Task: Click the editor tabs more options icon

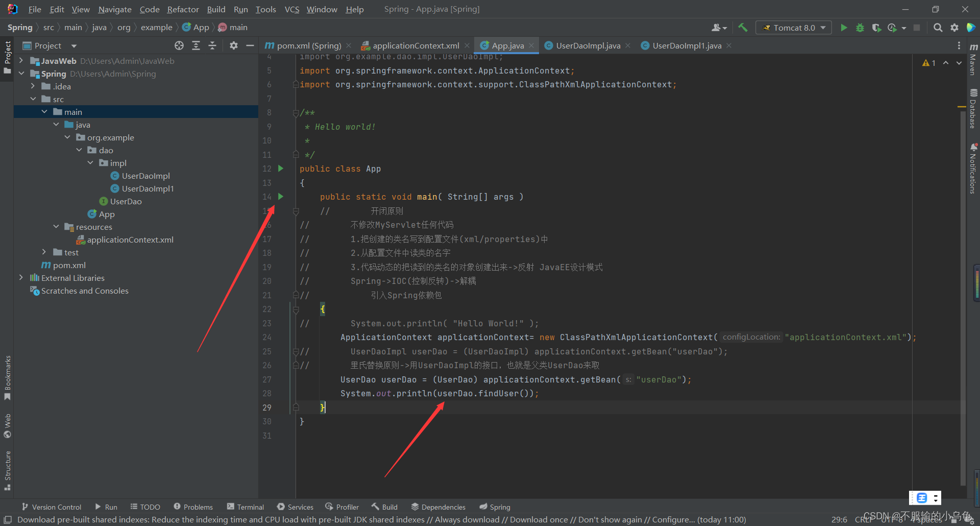Action: point(959,45)
